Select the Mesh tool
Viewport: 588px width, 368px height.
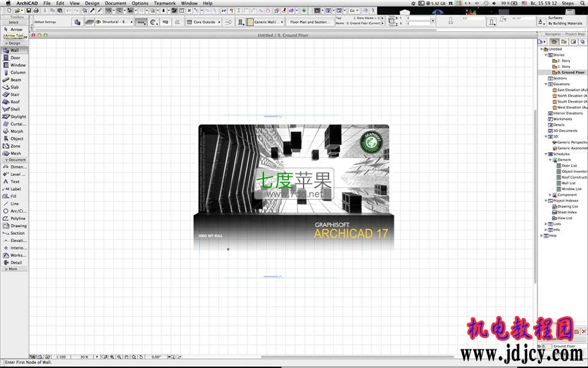coord(13,153)
